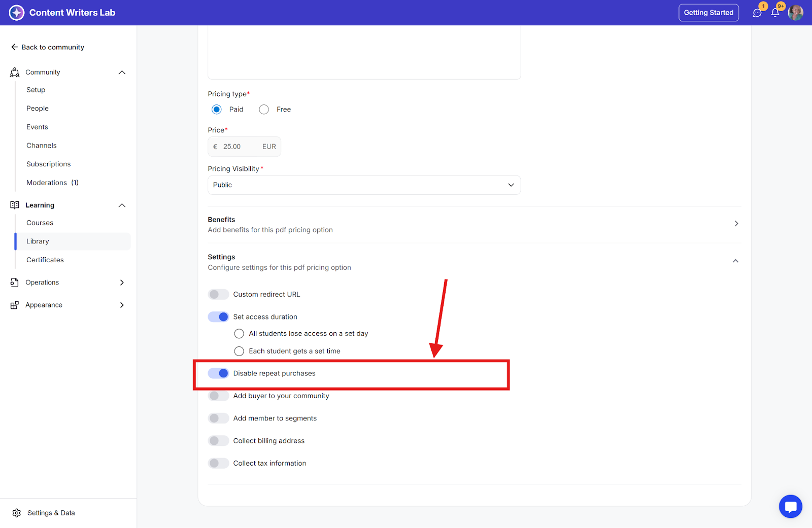Open People in the sidebar

pos(38,109)
